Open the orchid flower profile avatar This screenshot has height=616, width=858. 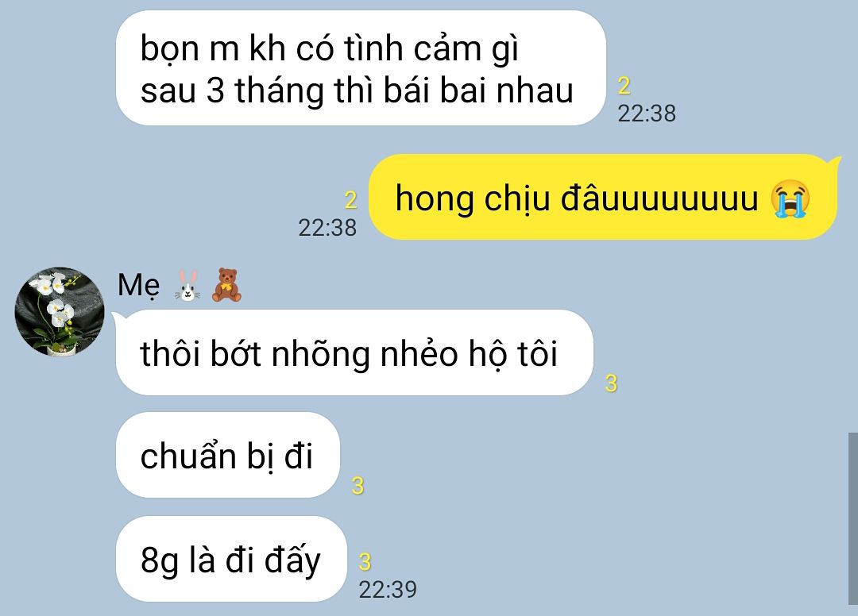pyautogui.click(x=60, y=311)
